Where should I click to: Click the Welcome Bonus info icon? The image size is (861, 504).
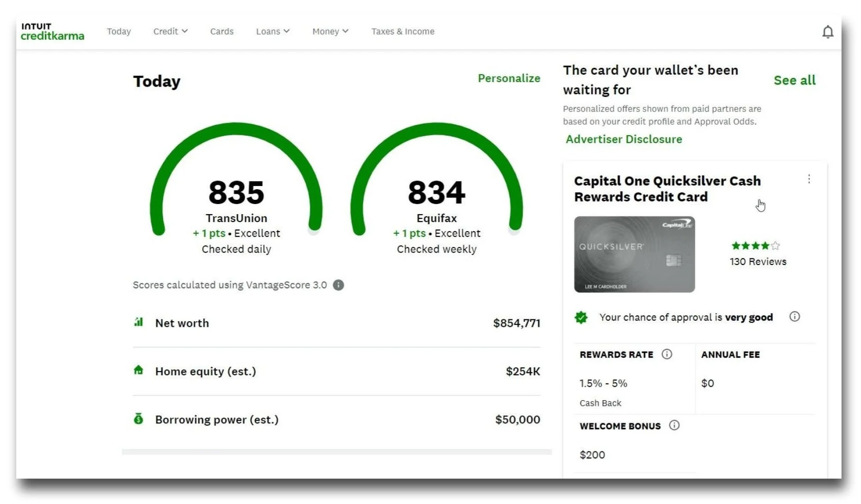click(674, 425)
